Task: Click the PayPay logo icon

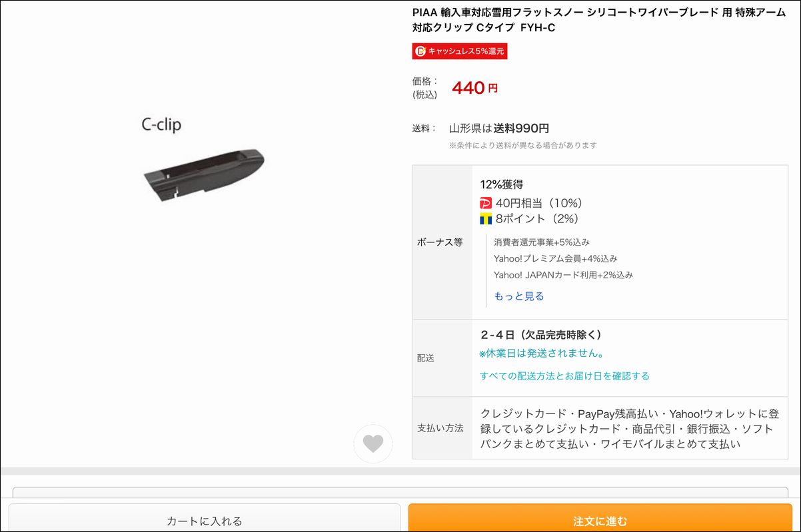Action: (x=486, y=203)
